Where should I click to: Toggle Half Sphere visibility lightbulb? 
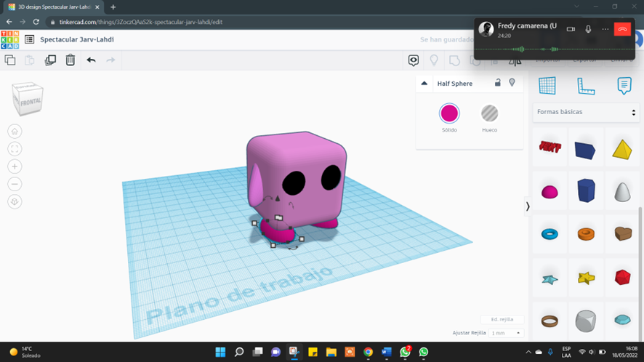512,83
